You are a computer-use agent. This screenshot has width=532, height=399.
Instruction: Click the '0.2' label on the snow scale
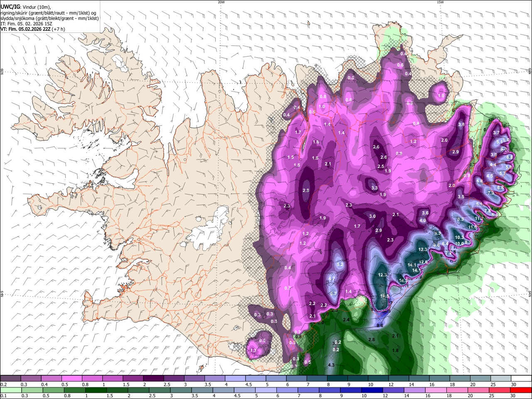pos(3,384)
